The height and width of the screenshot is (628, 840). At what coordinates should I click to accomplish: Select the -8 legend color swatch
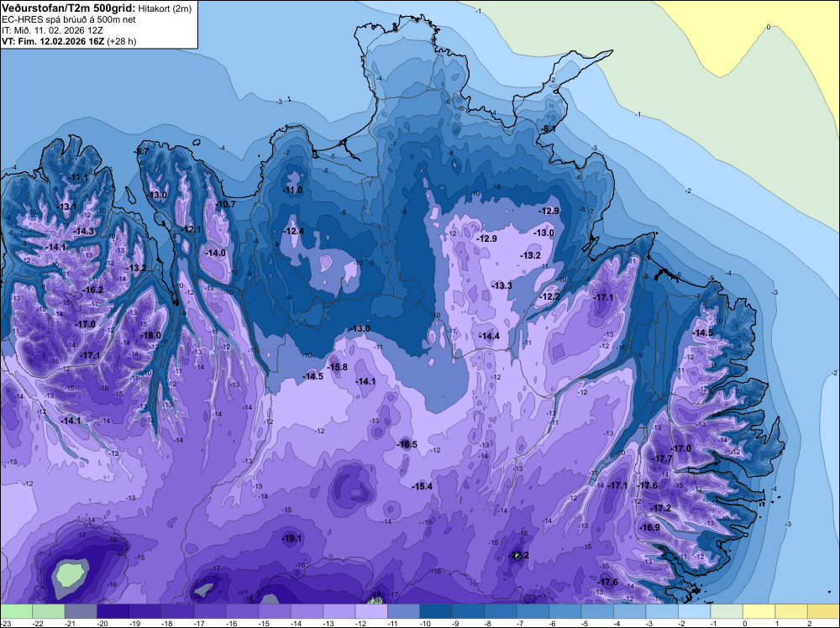501,611
